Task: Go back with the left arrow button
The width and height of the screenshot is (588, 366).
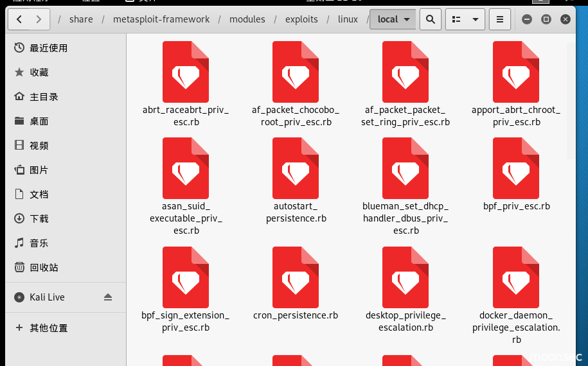Action: tap(19, 19)
